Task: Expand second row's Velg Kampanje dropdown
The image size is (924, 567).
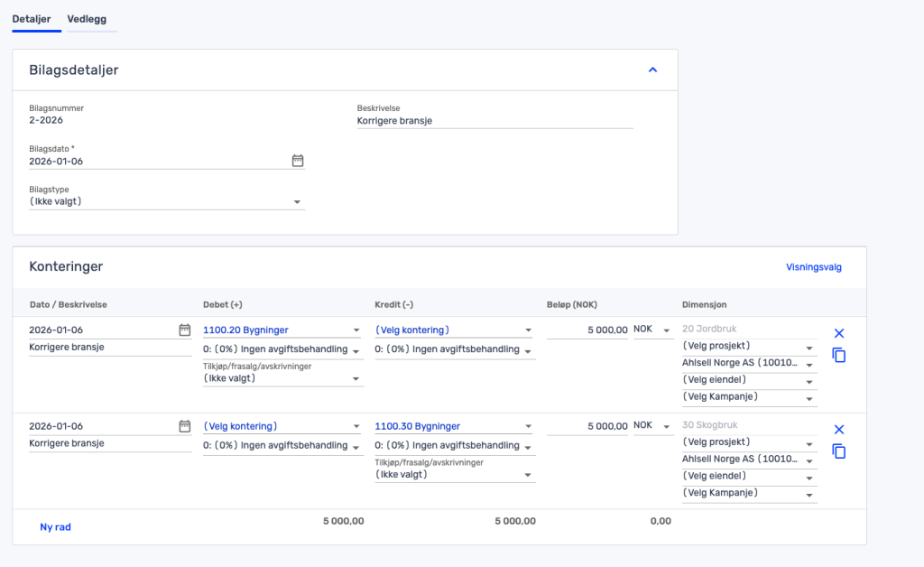Action: (x=749, y=494)
